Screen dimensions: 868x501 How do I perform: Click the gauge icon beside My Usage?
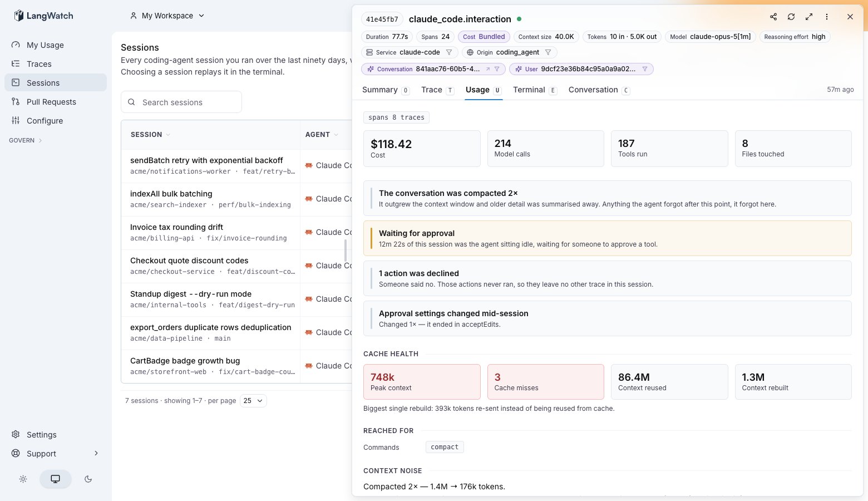coord(16,45)
